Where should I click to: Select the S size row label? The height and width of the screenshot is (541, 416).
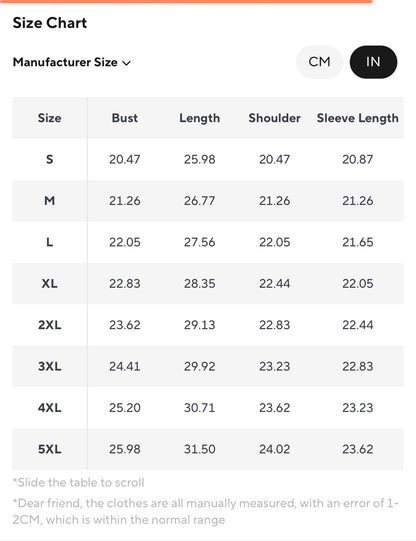(50, 159)
